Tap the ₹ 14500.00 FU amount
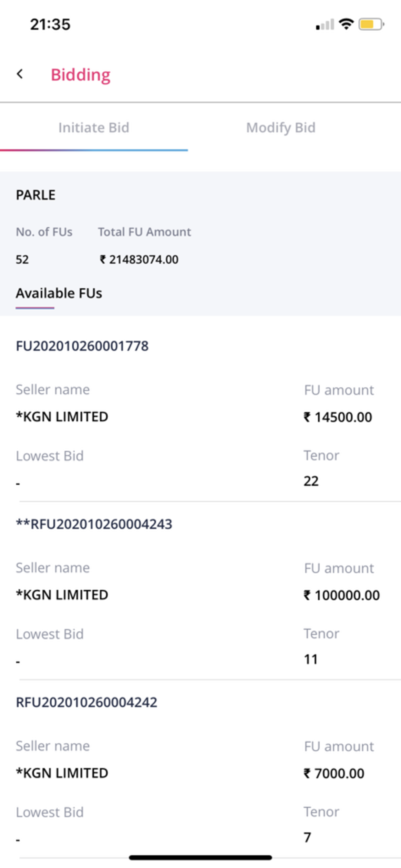 tap(338, 417)
